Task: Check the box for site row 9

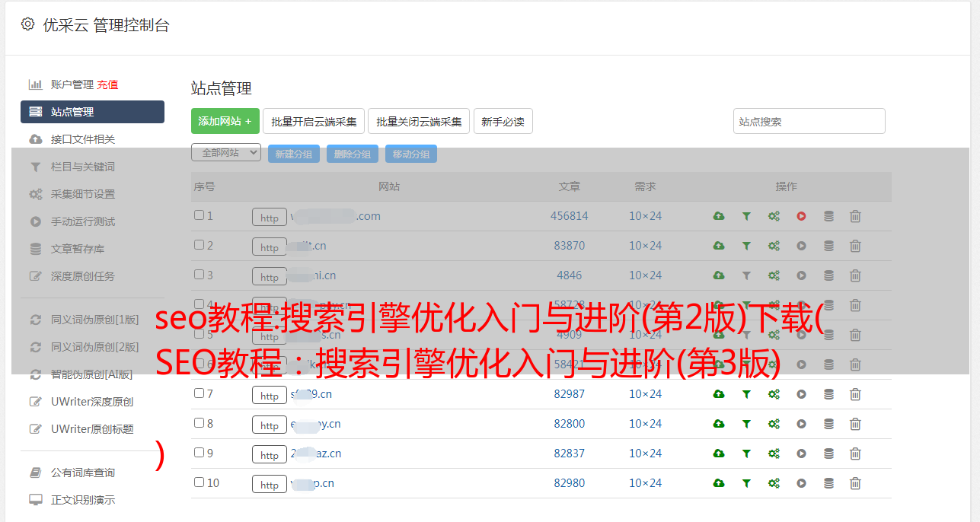Action: click(199, 453)
